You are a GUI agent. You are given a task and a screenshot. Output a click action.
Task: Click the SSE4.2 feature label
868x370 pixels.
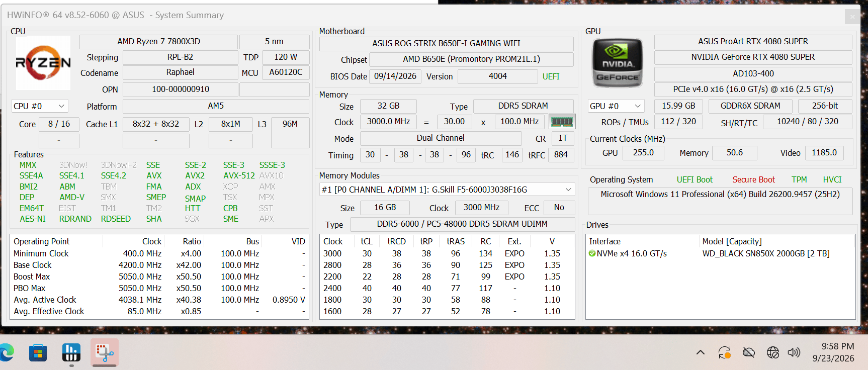114,176
